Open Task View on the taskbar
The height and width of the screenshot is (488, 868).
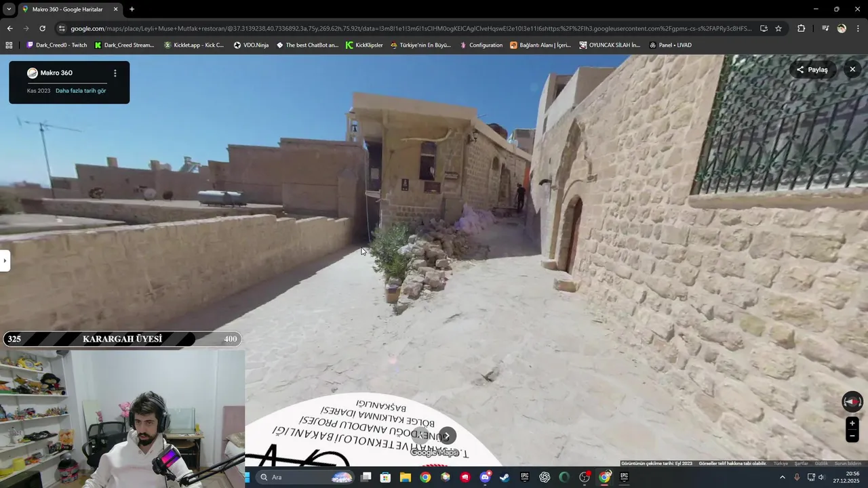pyautogui.click(x=366, y=477)
